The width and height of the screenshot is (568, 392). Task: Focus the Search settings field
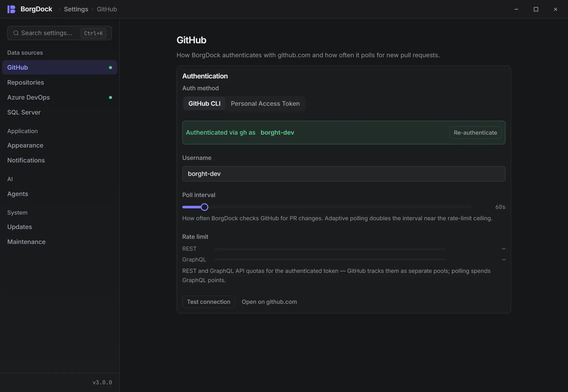click(x=60, y=33)
